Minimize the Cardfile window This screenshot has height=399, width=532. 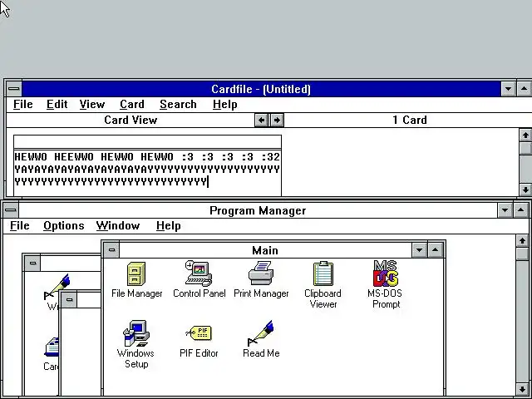pyautogui.click(x=508, y=89)
